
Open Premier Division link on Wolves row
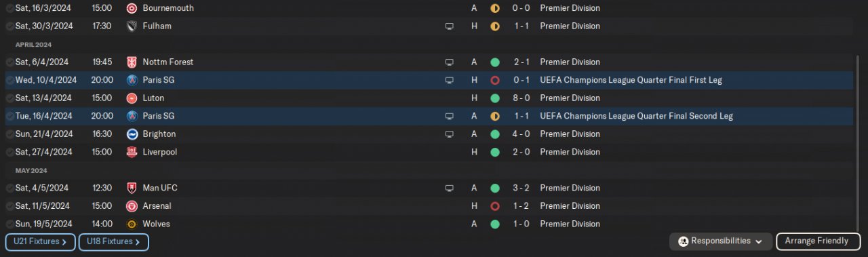(x=570, y=224)
